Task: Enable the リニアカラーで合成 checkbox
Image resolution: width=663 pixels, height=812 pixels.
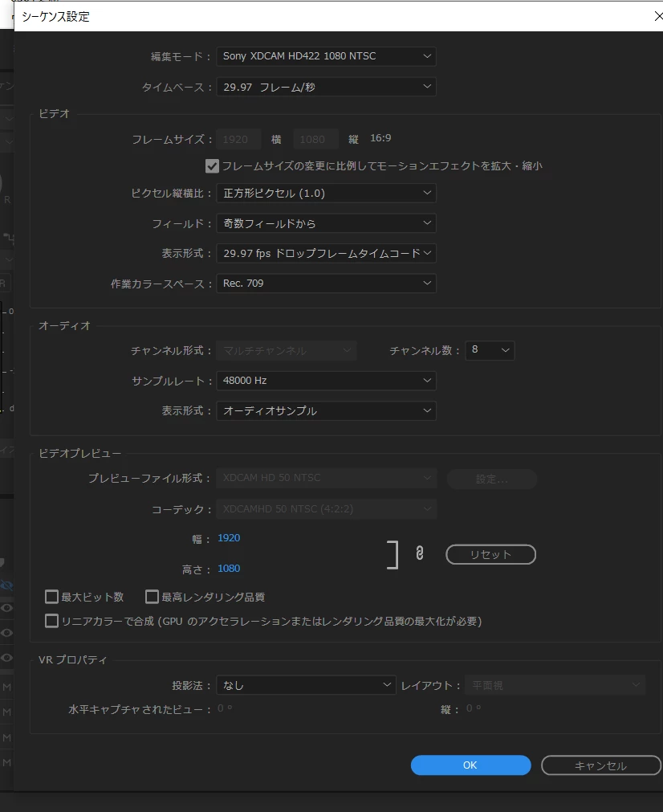Action: click(x=51, y=621)
